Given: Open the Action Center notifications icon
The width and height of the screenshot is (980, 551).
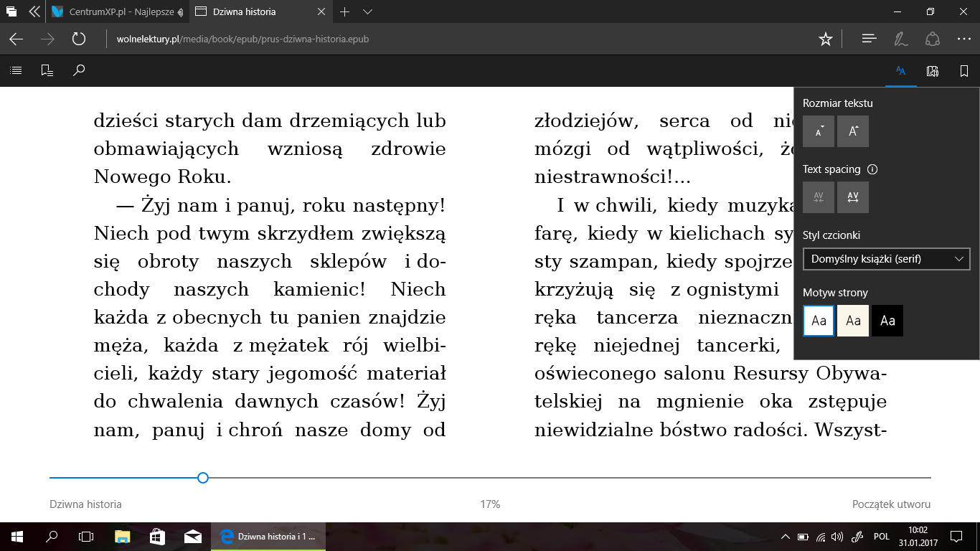Looking at the screenshot, I should (x=956, y=536).
